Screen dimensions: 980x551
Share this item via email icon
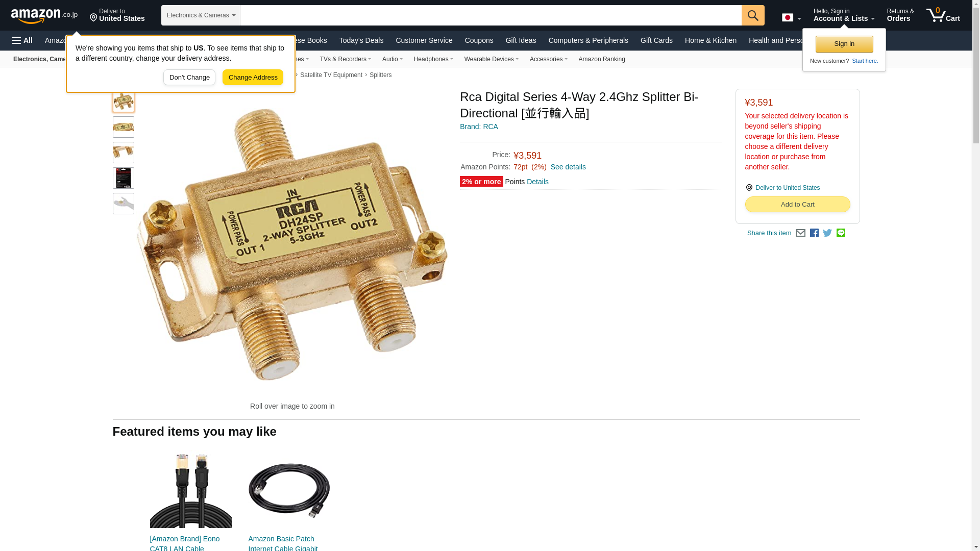800,233
